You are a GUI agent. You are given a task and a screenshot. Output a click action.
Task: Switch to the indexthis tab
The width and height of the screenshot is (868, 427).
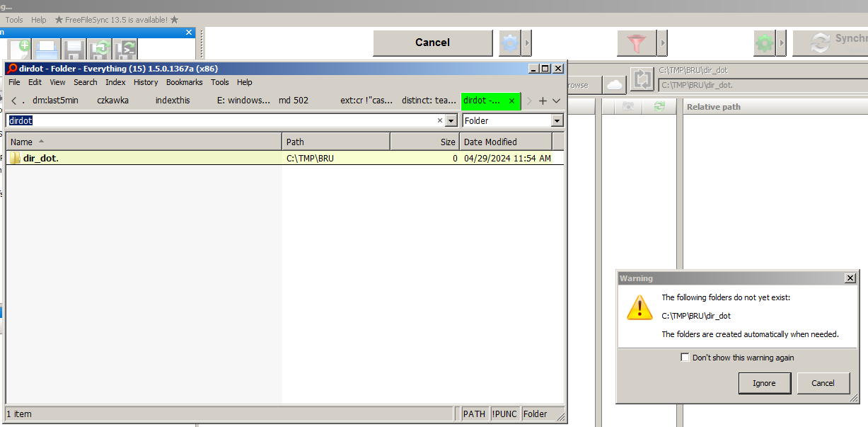point(173,101)
